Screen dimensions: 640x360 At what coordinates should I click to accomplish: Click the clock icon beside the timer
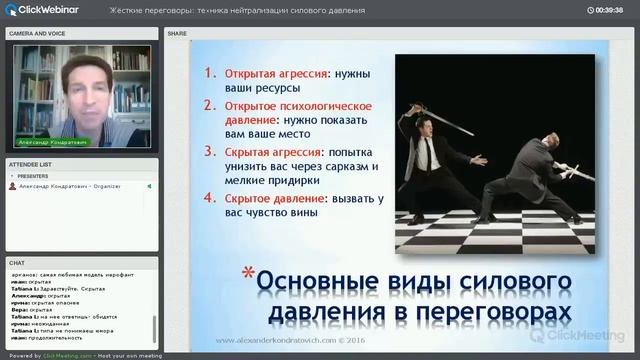tap(590, 10)
